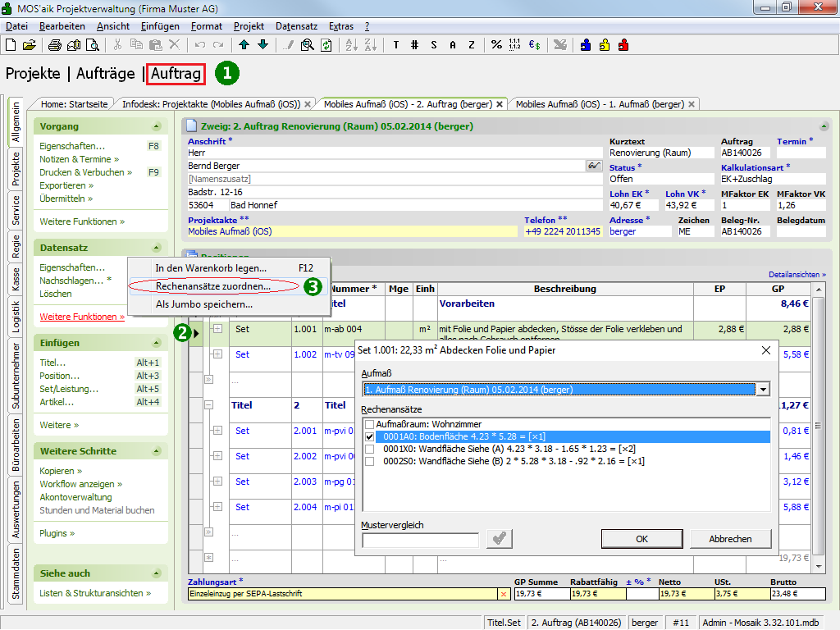Click the green move-down arrow icon
Image resolution: width=840 pixels, height=630 pixels.
[262, 45]
